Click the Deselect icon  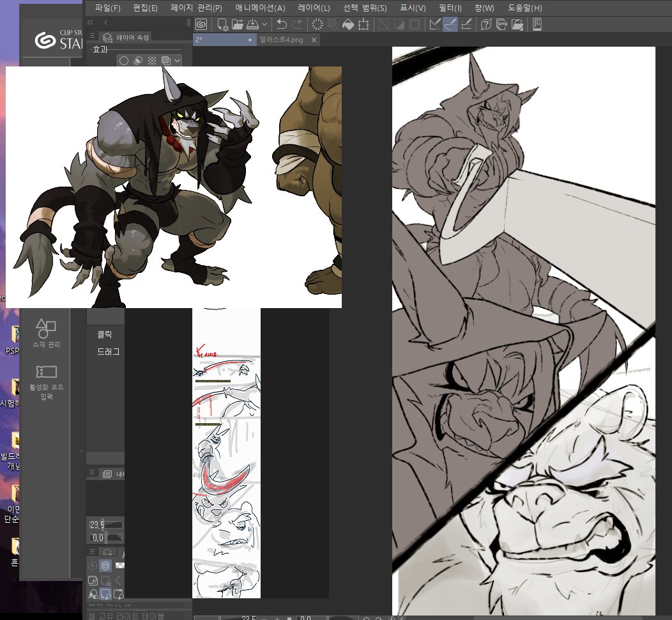383,24
